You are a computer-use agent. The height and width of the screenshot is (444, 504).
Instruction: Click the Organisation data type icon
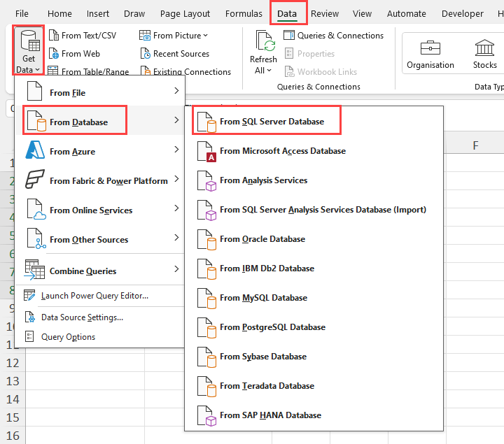pos(430,48)
